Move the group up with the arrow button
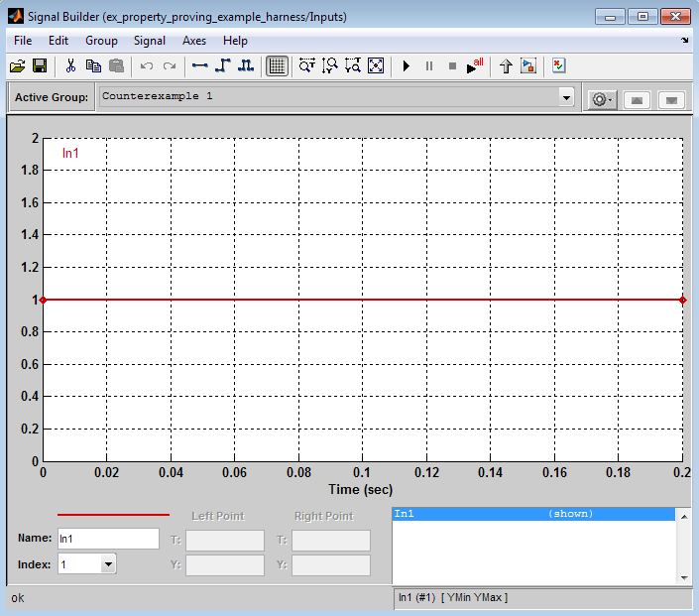This screenshot has width=699, height=616. point(637,100)
